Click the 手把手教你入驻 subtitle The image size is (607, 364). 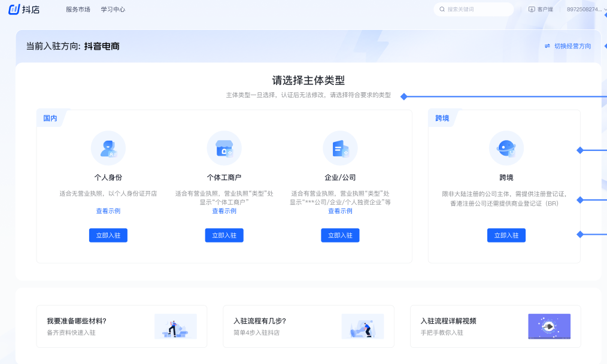point(442,333)
